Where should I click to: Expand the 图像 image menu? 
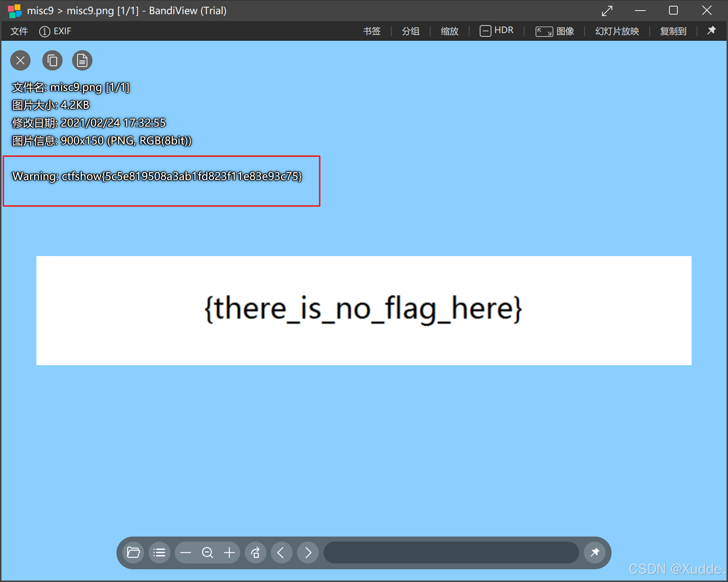click(x=555, y=31)
